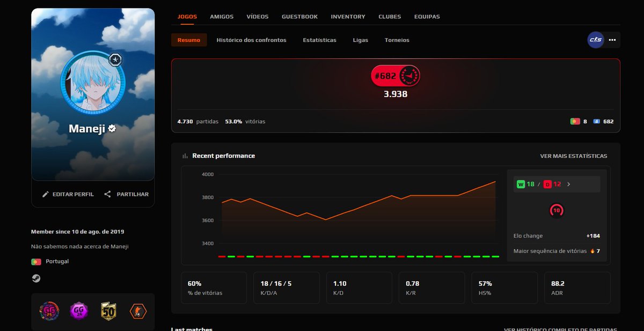Click the Elo performance line graph

358,201
